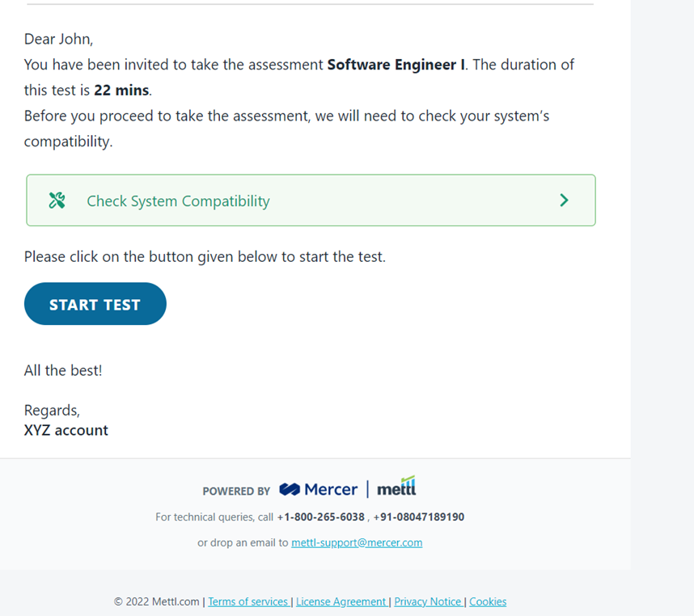Open Terms of services link
This screenshot has height=616, width=694.
[248, 601]
